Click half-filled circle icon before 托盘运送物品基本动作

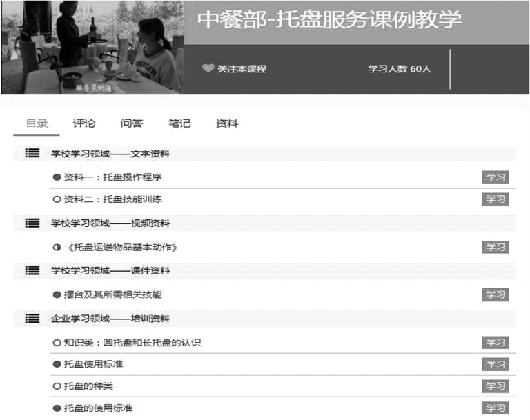pyautogui.click(x=57, y=247)
